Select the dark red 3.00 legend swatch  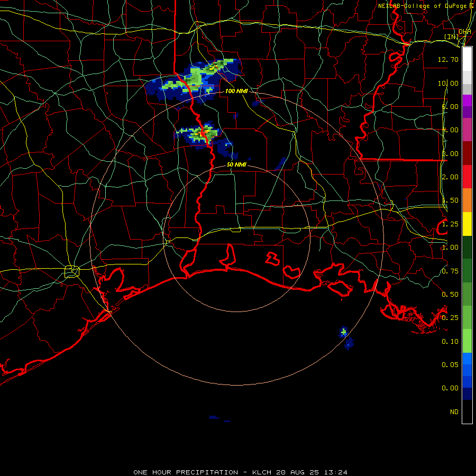[467, 153]
